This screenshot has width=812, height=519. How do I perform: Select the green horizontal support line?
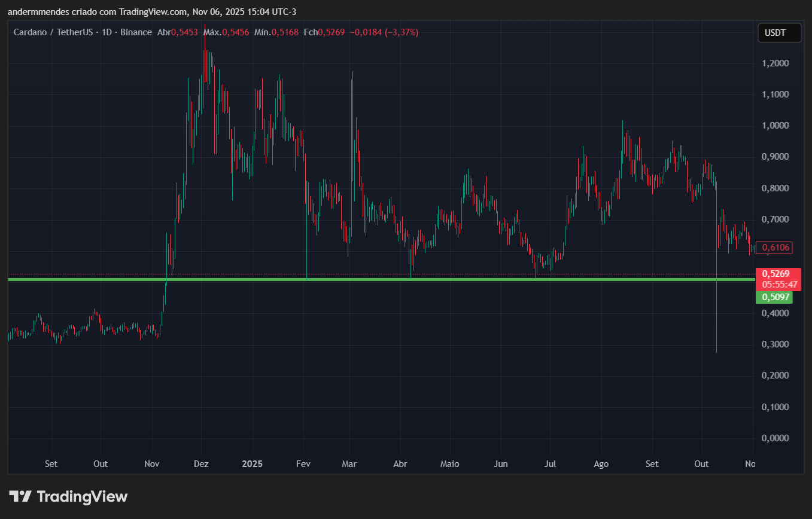click(383, 279)
